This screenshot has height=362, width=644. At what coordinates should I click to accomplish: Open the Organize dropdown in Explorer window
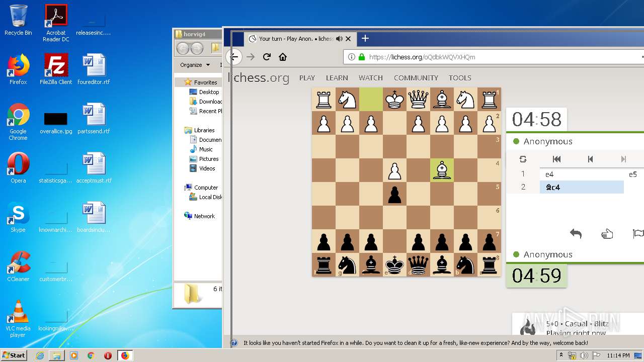pyautogui.click(x=195, y=65)
